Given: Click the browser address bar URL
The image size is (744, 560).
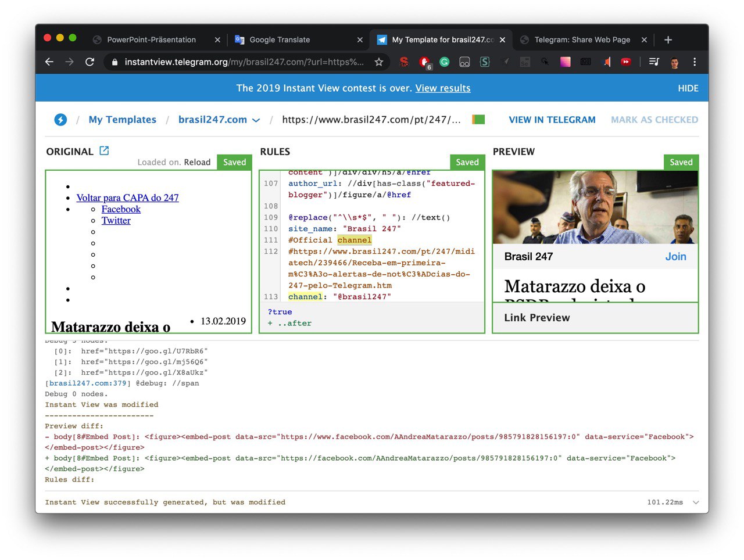Looking at the screenshot, I should point(244,62).
